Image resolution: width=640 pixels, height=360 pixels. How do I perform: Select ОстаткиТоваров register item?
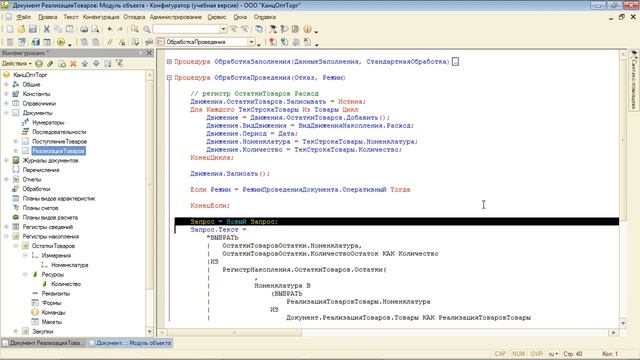53,246
